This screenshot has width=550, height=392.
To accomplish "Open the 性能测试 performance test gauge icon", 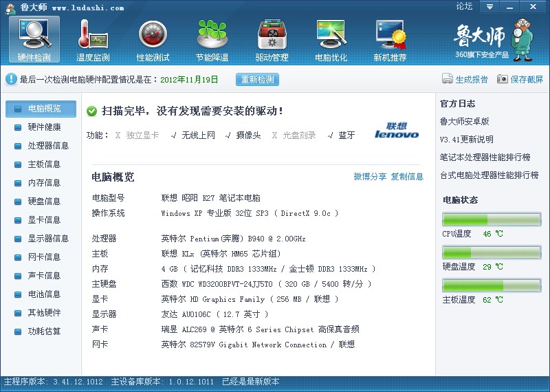I will (153, 39).
